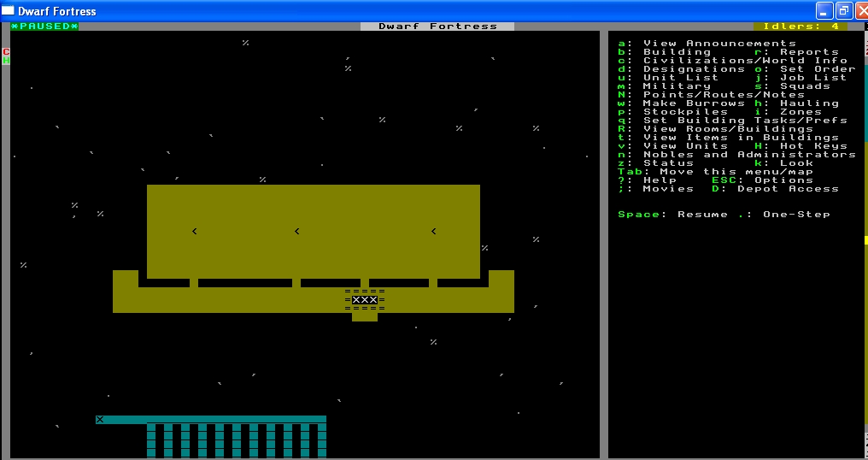This screenshot has height=460, width=868.
Task: Click the Dwarf Fortress window icon in title bar
Action: tap(8, 10)
